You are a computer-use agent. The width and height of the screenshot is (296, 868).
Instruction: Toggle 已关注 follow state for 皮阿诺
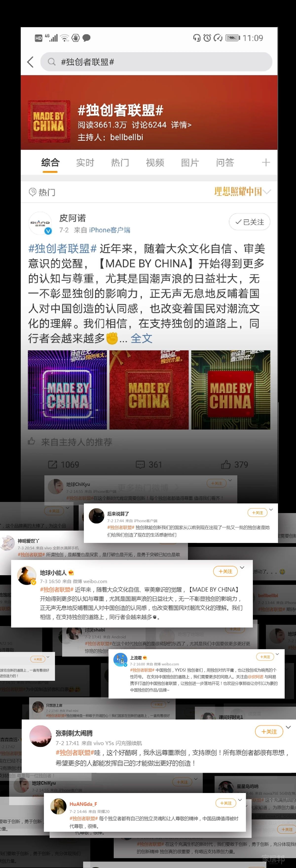click(249, 222)
